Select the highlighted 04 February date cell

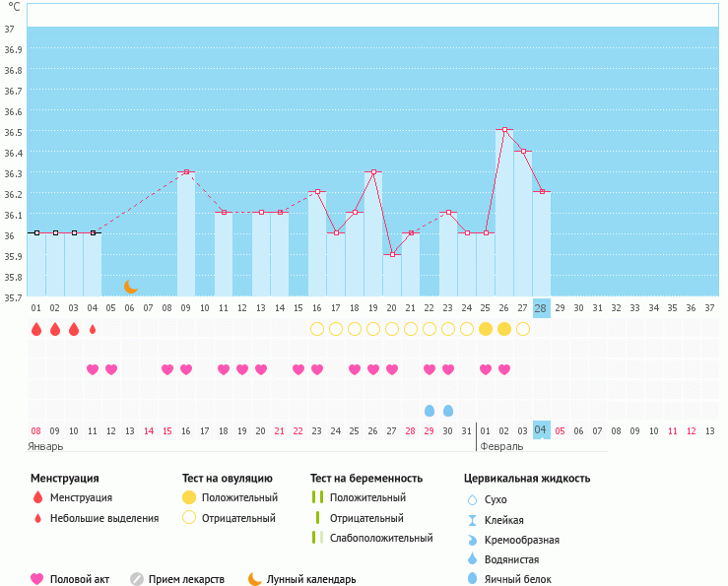(x=541, y=430)
